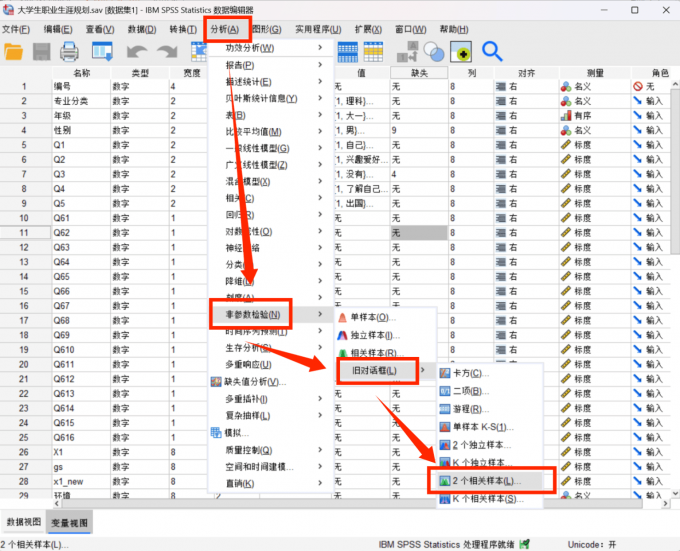Click the 名称 column header
Screen dimensions: 680x551
click(82, 73)
